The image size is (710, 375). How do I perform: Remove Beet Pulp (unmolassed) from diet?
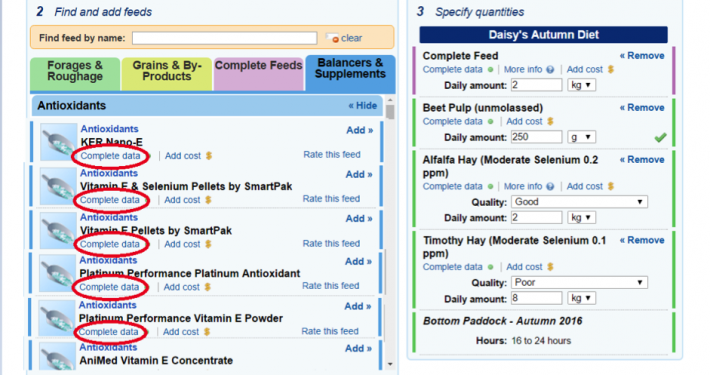point(642,108)
